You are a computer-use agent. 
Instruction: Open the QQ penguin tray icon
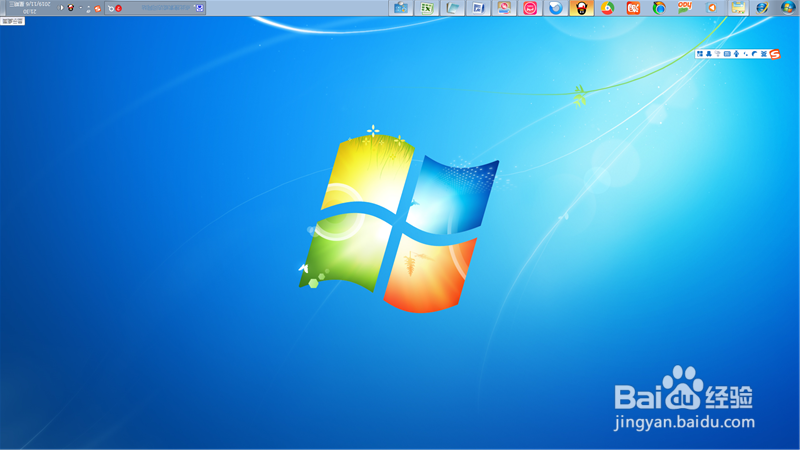(x=70, y=8)
